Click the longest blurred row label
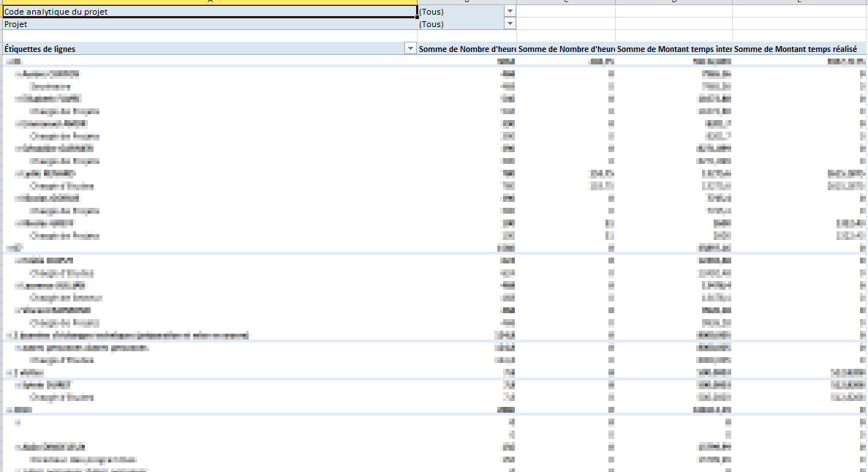868x472 pixels. pyautogui.click(x=132, y=336)
